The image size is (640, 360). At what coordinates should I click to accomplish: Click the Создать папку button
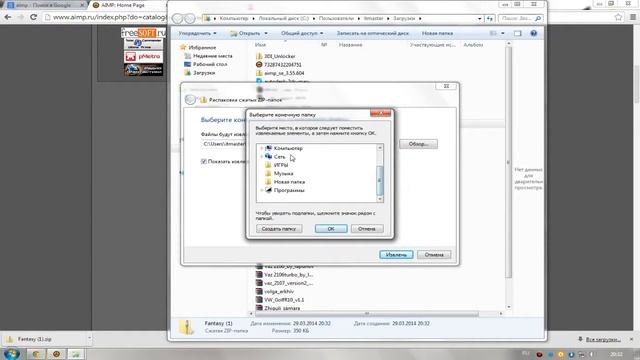(279, 229)
